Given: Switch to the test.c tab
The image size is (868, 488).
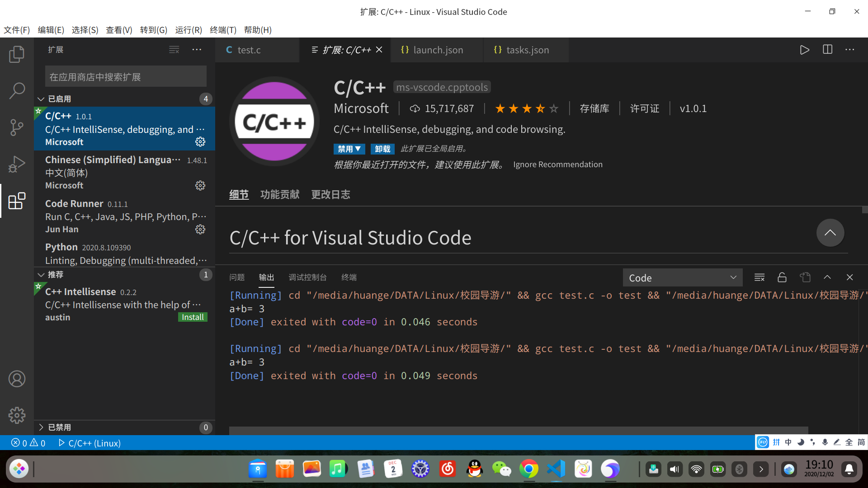Looking at the screenshot, I should click(x=257, y=50).
